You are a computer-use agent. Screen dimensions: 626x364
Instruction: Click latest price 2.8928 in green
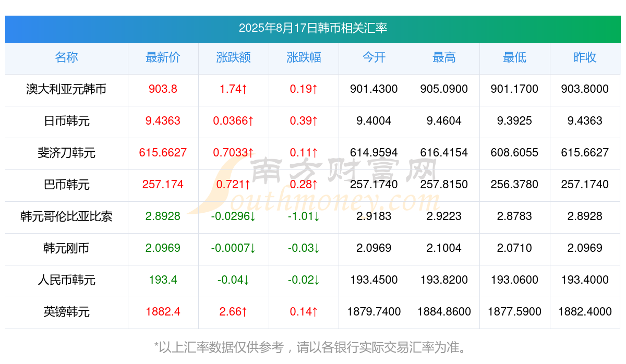pos(163,216)
